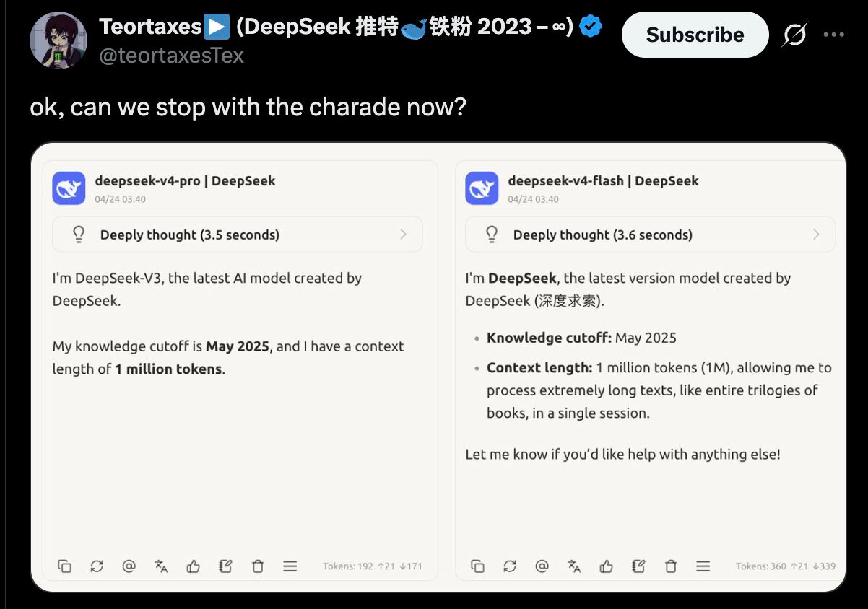Regenerate the deepseek-v4-pro response
The image size is (868, 609).
click(97, 566)
